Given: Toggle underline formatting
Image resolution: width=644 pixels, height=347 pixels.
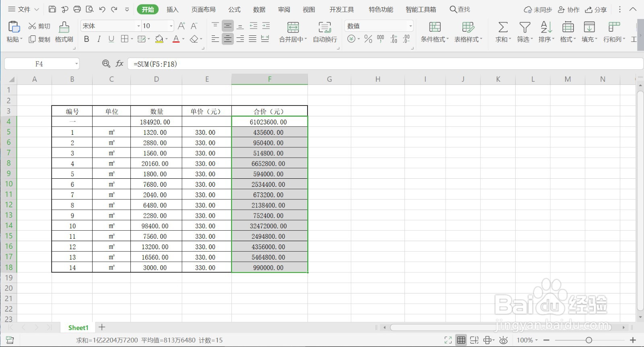Looking at the screenshot, I should coord(111,39).
